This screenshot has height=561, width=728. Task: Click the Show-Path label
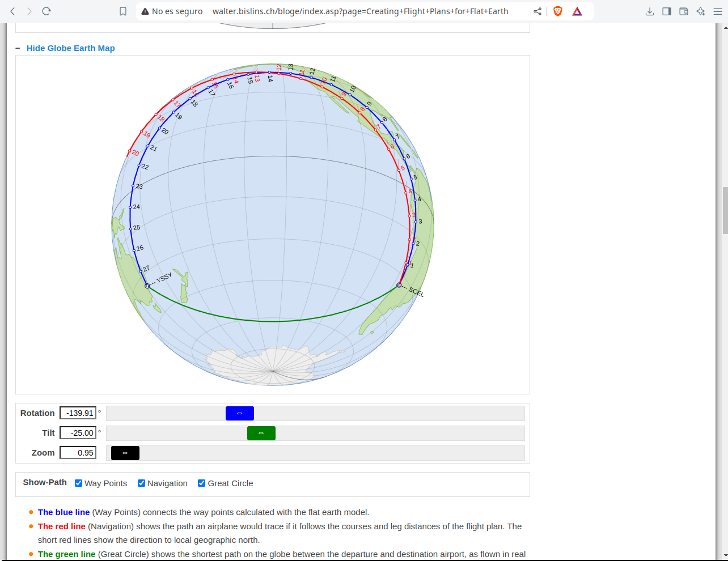pyautogui.click(x=45, y=482)
